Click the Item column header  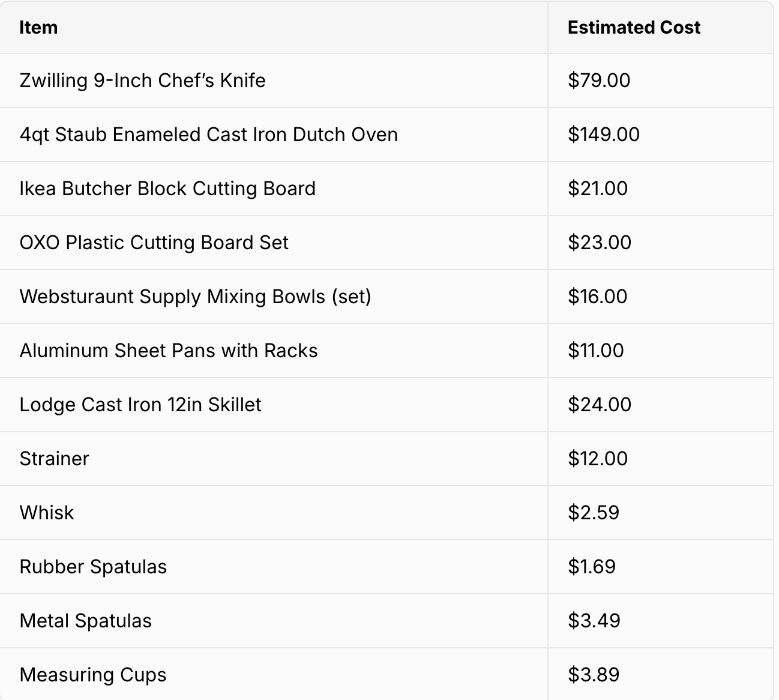click(38, 28)
